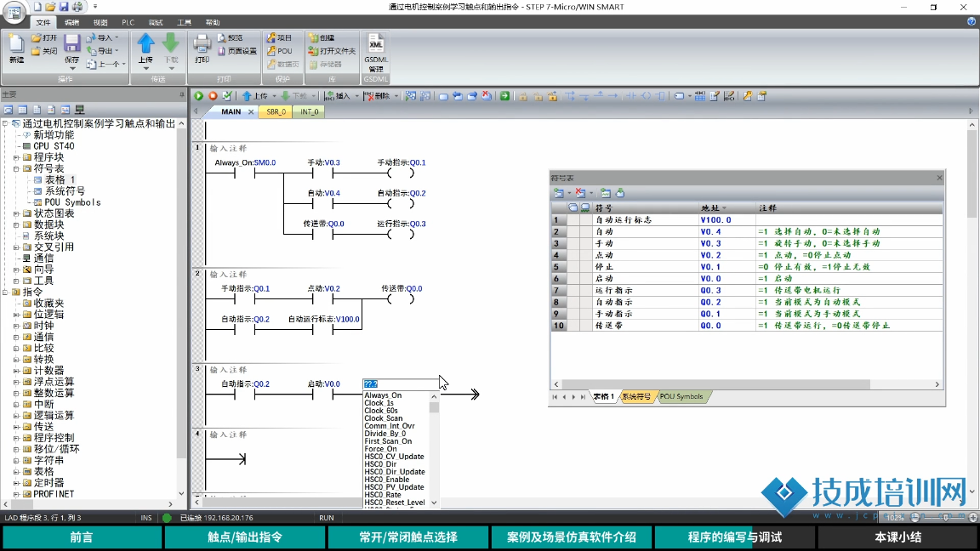The width and height of the screenshot is (980, 551).
Task: Switch to the INT_0 editor tab
Action: [309, 112]
